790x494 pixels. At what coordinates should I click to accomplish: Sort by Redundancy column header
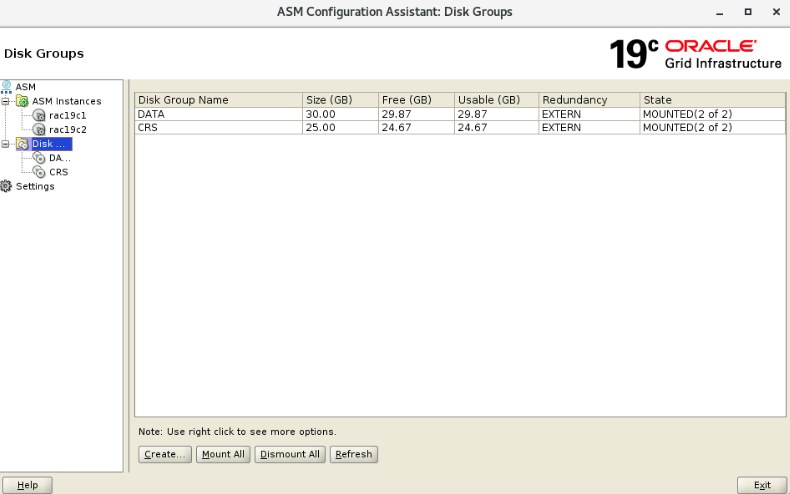pos(589,100)
